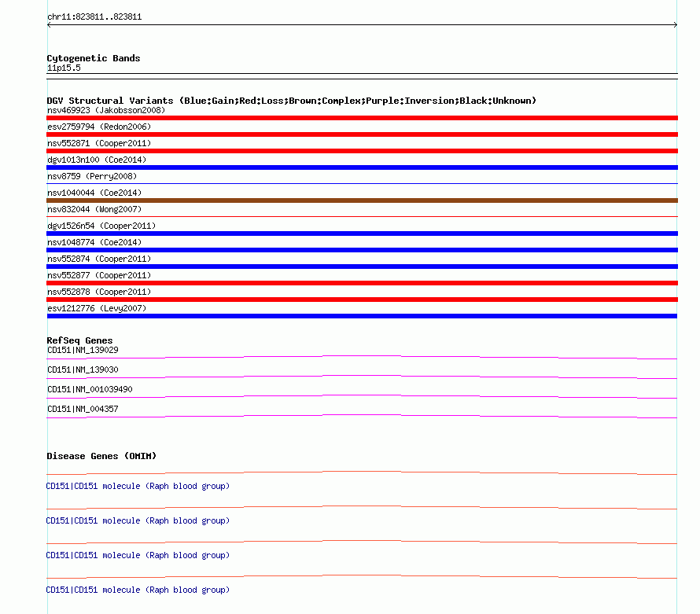
Task: Click the red bar beneath nsv552871
Action: coord(362,151)
